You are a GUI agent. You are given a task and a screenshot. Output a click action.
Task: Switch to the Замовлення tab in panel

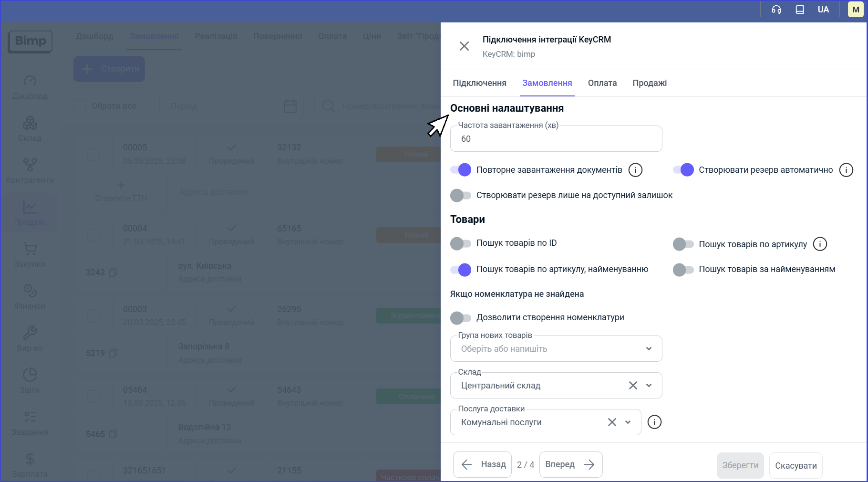point(547,83)
